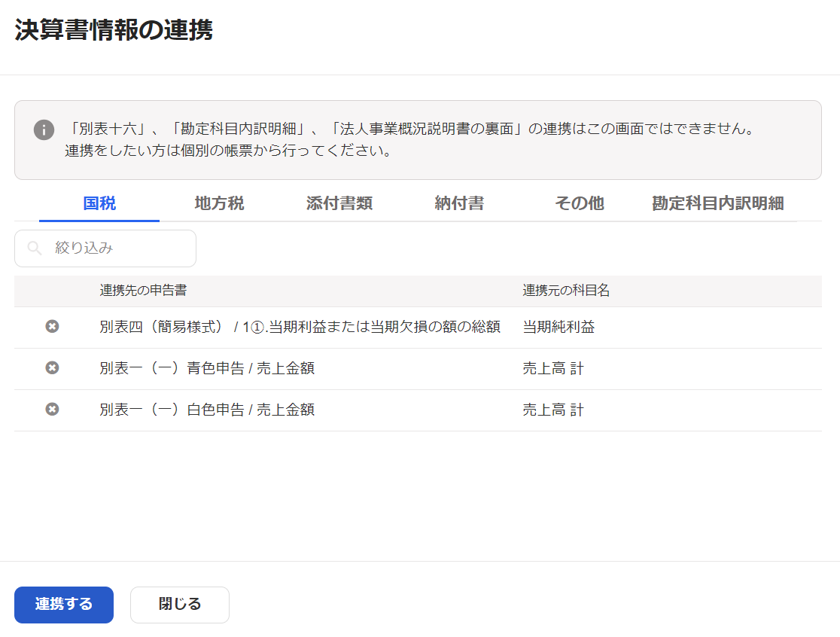The width and height of the screenshot is (840, 637).
Task: Remove the 別表一（一）白色申告 row via x icon
Action: [x=52, y=410]
